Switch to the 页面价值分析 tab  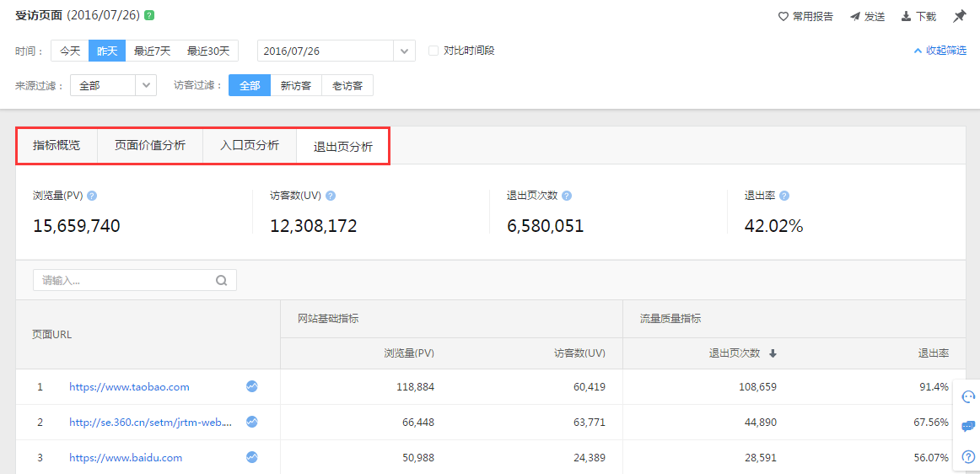click(150, 145)
